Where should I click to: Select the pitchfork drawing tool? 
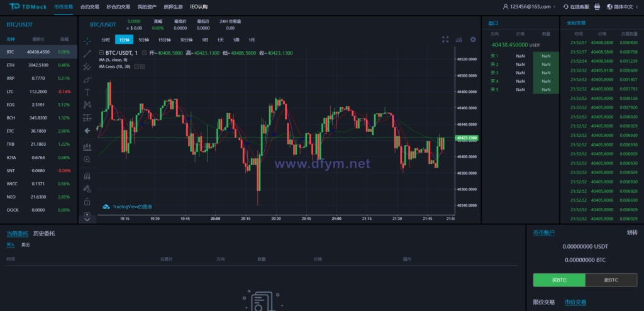point(87,67)
